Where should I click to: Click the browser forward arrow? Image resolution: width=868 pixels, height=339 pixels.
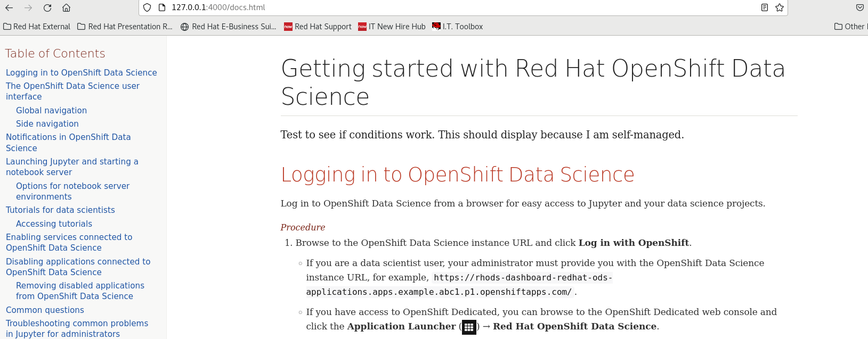pyautogui.click(x=28, y=7)
